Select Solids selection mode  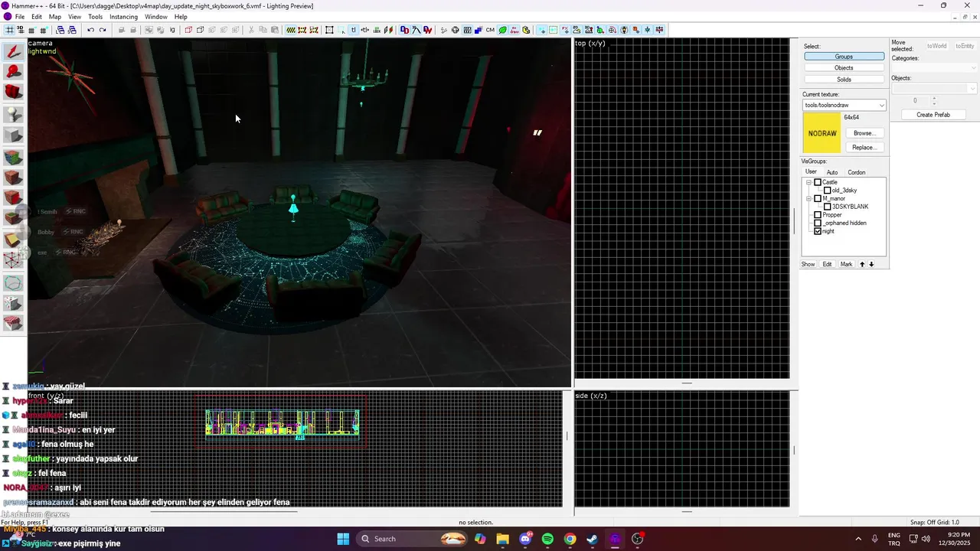844,80
